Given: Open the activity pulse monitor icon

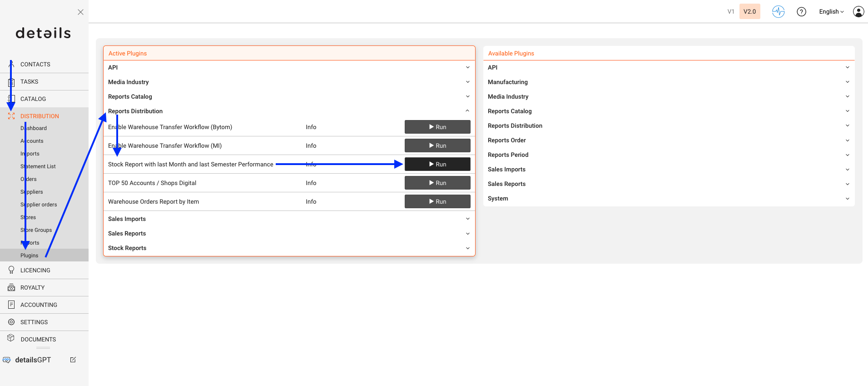Looking at the screenshot, I should tap(779, 12).
